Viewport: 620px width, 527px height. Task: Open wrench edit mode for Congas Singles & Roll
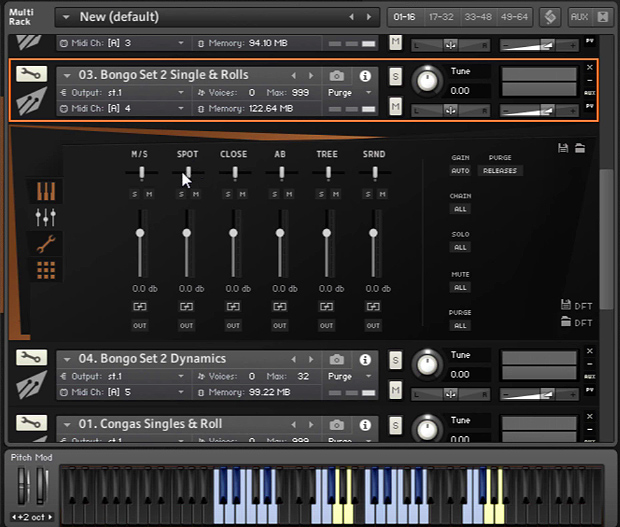pyautogui.click(x=31, y=423)
